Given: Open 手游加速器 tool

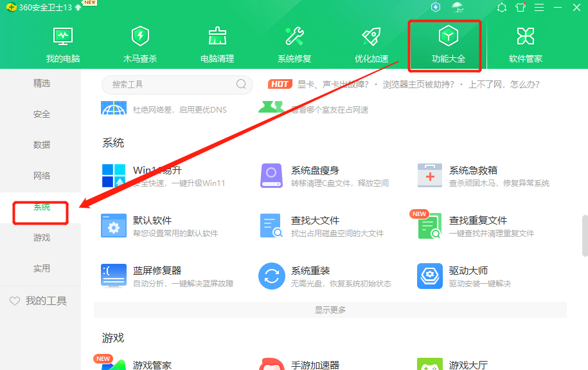Looking at the screenshot, I should coord(315,365).
